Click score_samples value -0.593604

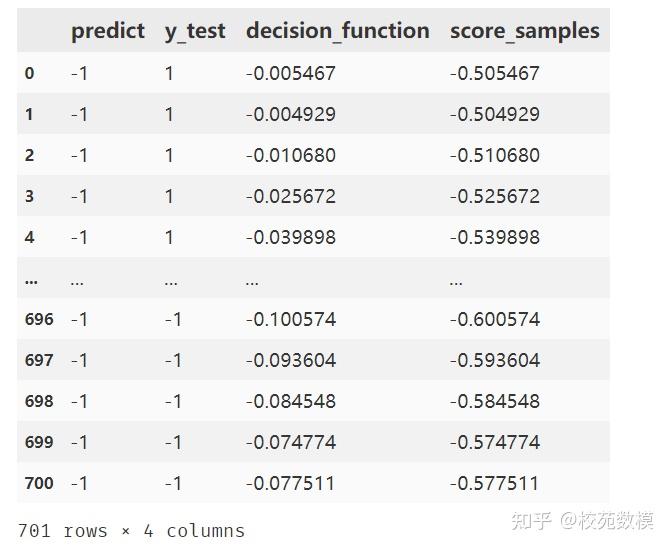pyautogui.click(x=494, y=360)
